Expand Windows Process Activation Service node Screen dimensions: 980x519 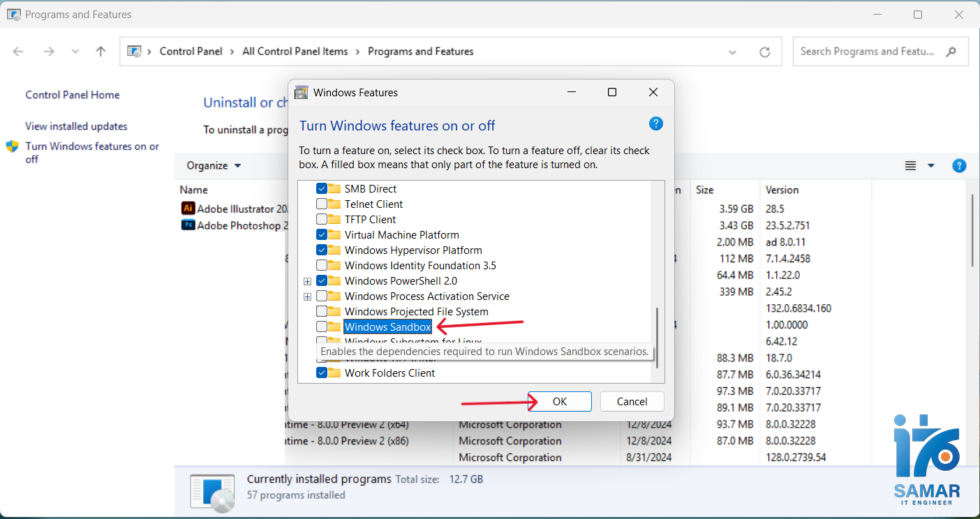[307, 296]
